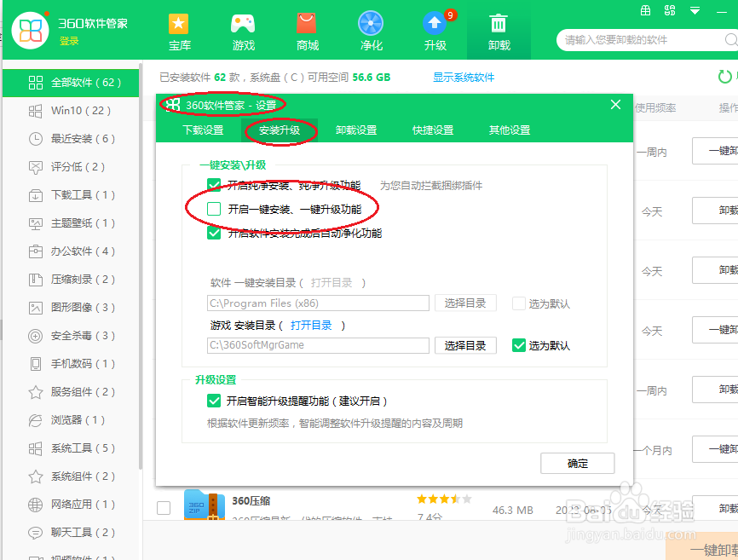This screenshot has height=560, width=738.
Task: Select 主题壁纸 (1) category
Action: (x=71, y=223)
